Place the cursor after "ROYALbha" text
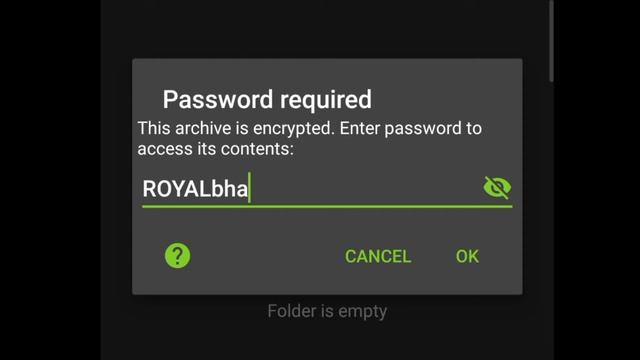640x360 pixels. (249, 189)
